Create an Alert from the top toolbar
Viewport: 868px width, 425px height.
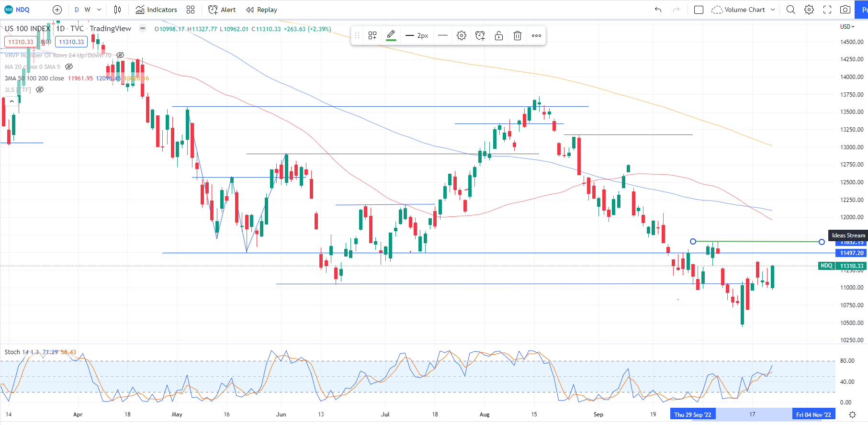[x=222, y=10]
